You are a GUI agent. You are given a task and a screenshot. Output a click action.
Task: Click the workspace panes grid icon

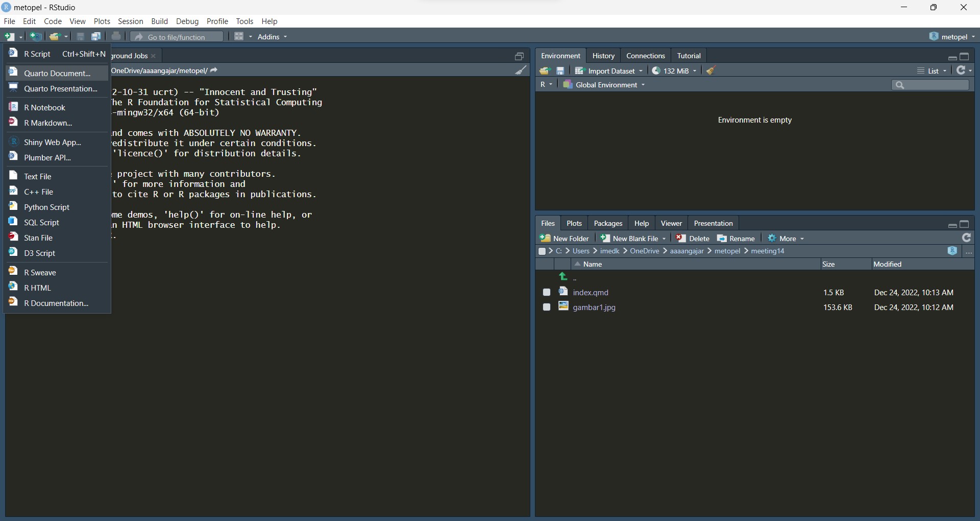[239, 37]
